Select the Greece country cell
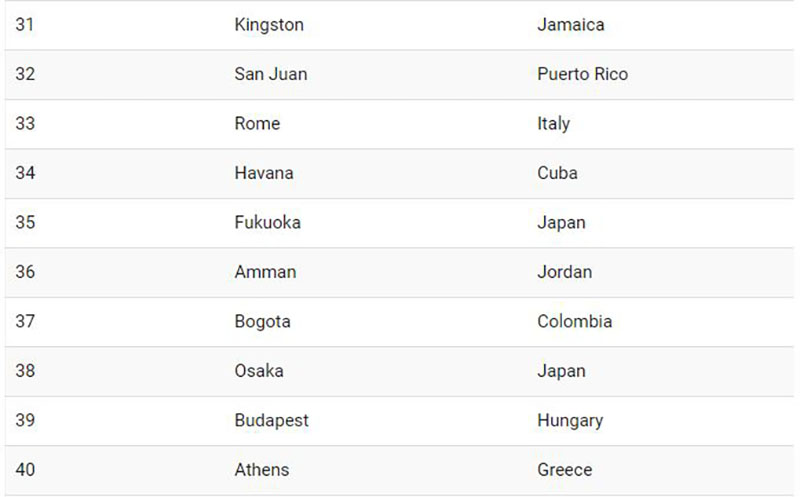 (x=564, y=470)
